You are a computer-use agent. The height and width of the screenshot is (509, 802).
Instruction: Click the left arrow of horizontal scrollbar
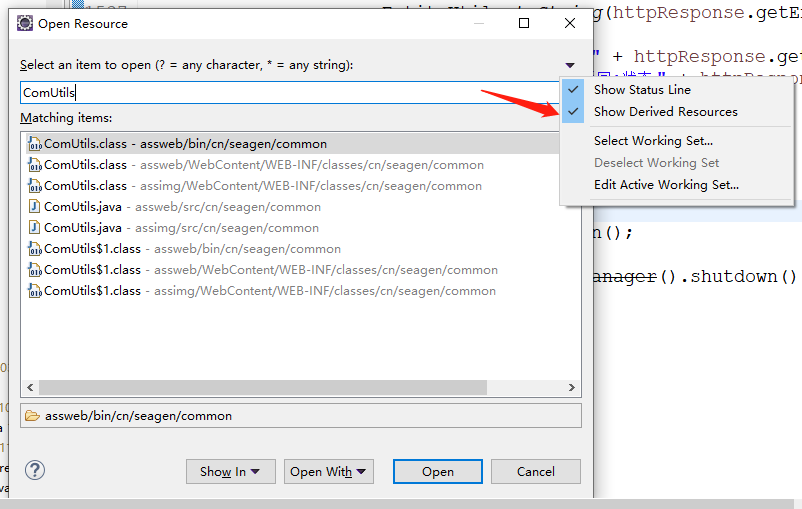point(30,387)
